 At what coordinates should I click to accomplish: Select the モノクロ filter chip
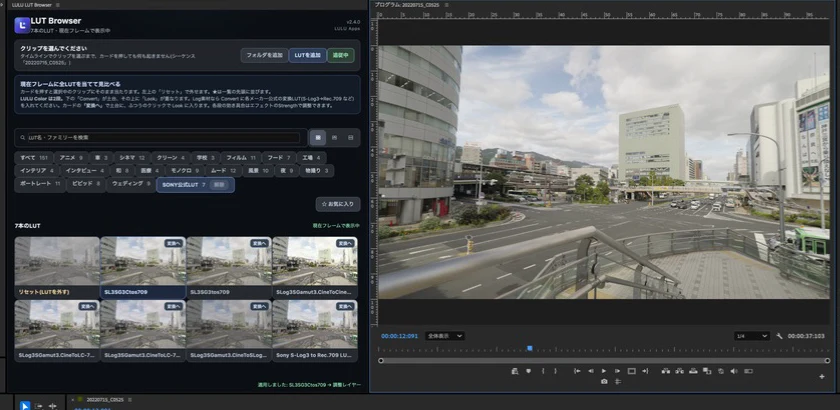click(x=185, y=171)
